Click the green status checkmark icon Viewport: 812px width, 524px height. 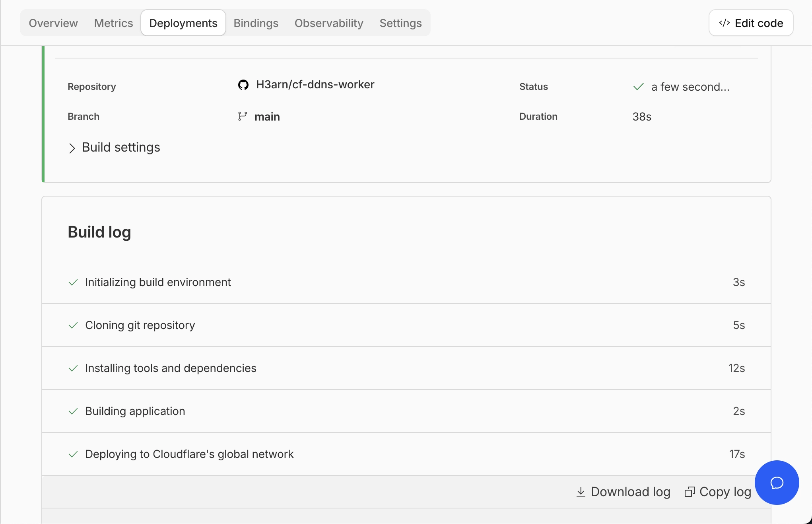click(x=638, y=87)
